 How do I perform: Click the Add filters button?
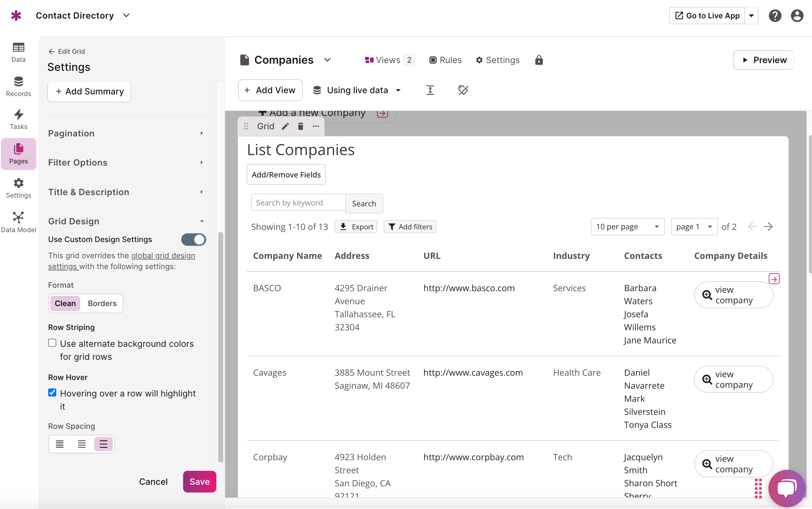coord(410,227)
